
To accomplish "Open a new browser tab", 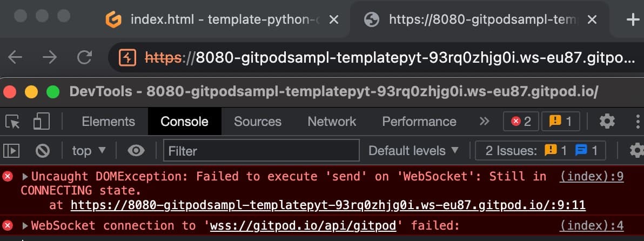I will pos(633,19).
